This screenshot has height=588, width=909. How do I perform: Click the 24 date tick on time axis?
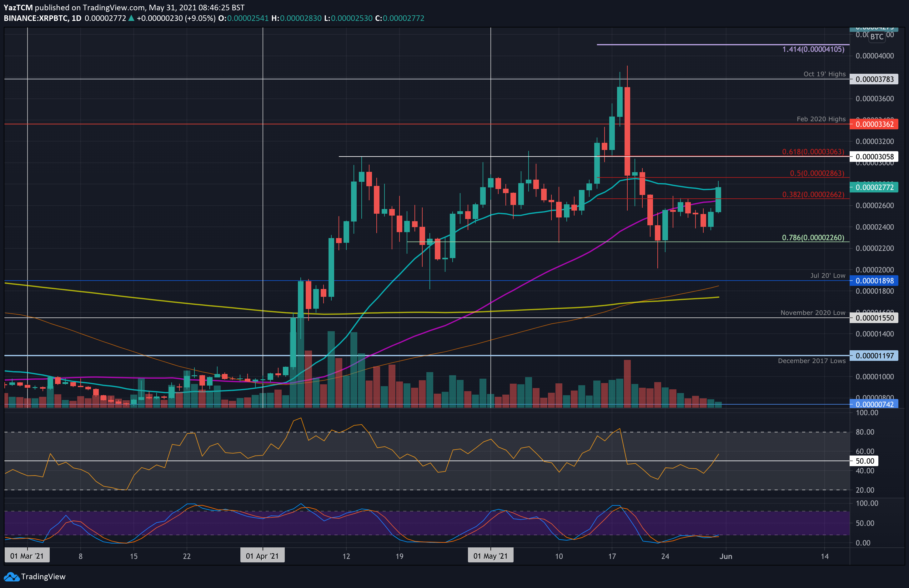tap(665, 556)
